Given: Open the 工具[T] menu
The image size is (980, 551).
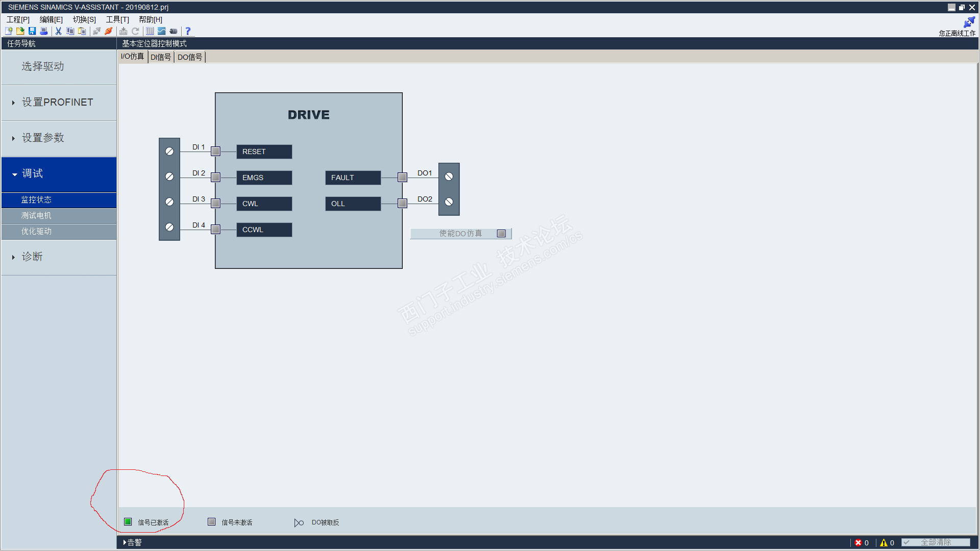Looking at the screenshot, I should pyautogui.click(x=117, y=19).
